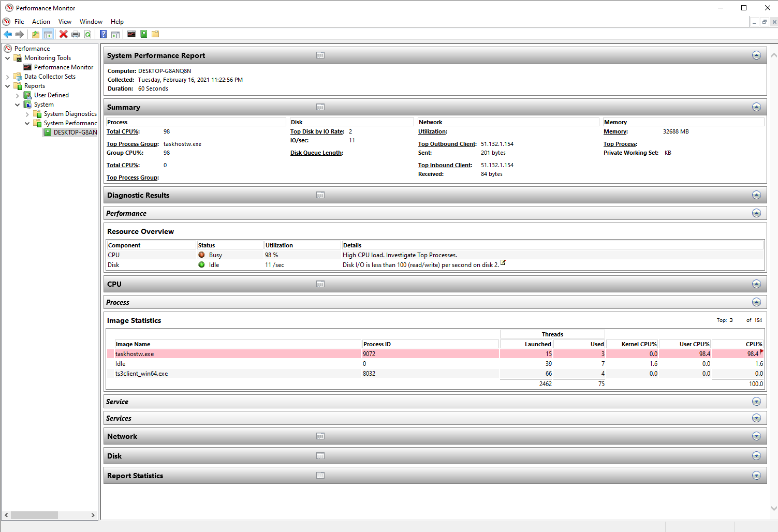Viewport: 778px width, 532px height.
Task: Click table icon in Report Statistics header
Action: pos(320,476)
